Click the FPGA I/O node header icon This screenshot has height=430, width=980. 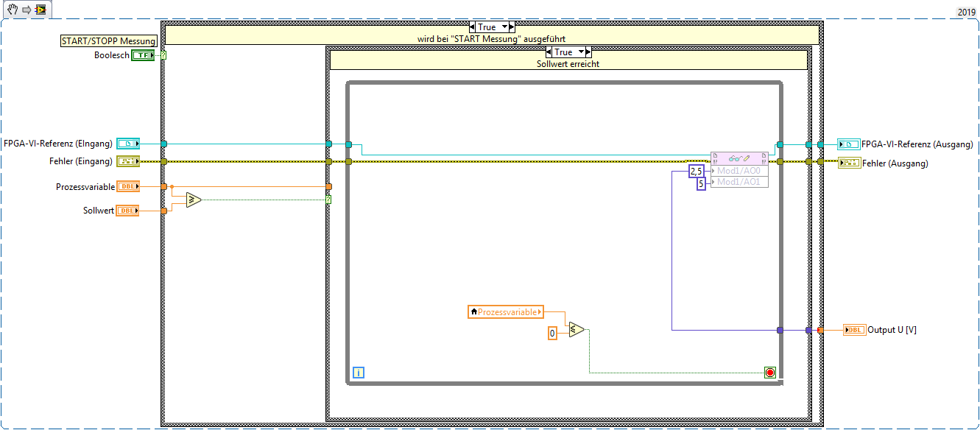click(x=739, y=158)
